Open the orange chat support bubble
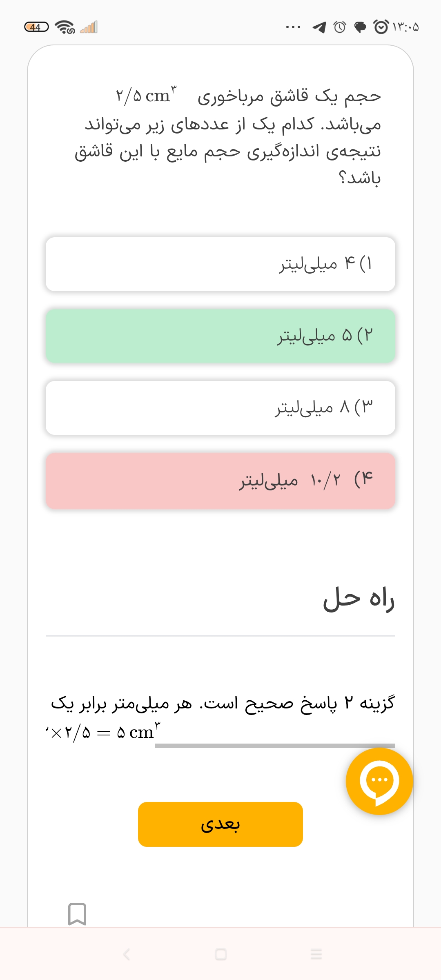The image size is (441, 980). pos(379,782)
